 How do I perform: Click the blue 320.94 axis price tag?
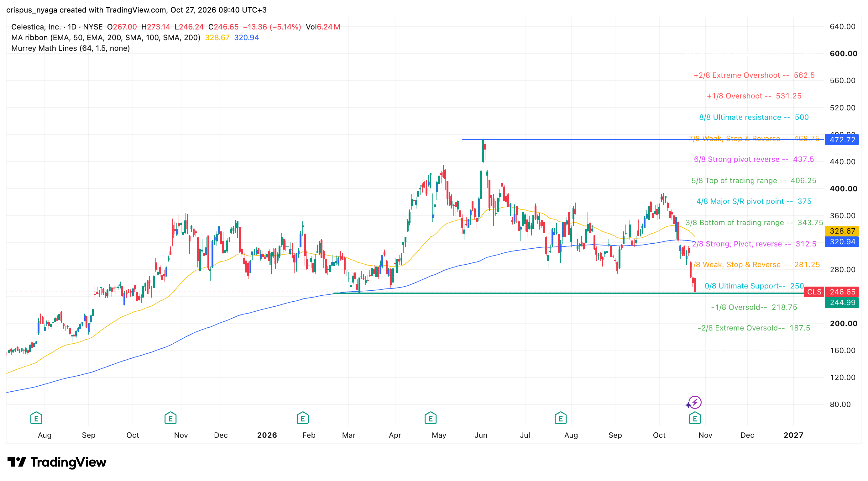[x=842, y=242]
